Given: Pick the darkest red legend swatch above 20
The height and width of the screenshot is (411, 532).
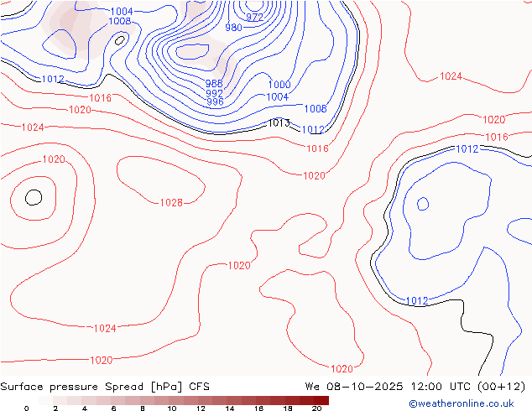Looking at the screenshot, I should (321, 400).
